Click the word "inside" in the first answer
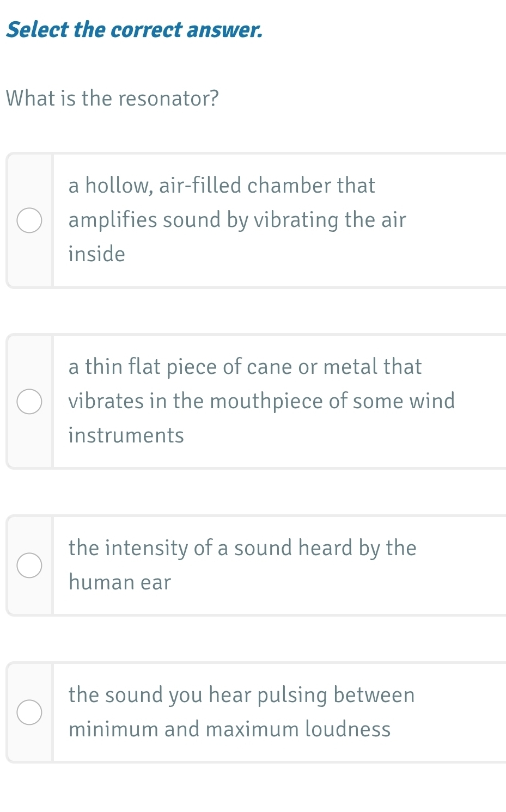The width and height of the screenshot is (506, 812). 97,254
